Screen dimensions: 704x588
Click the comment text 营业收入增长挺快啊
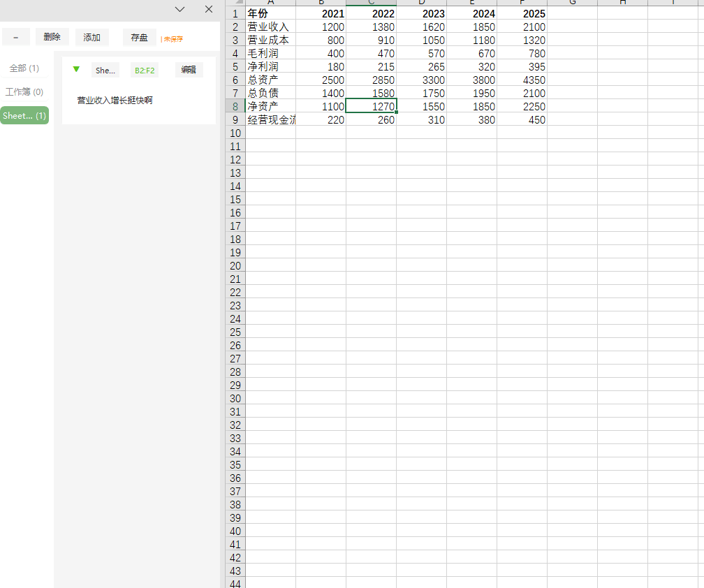point(115,100)
